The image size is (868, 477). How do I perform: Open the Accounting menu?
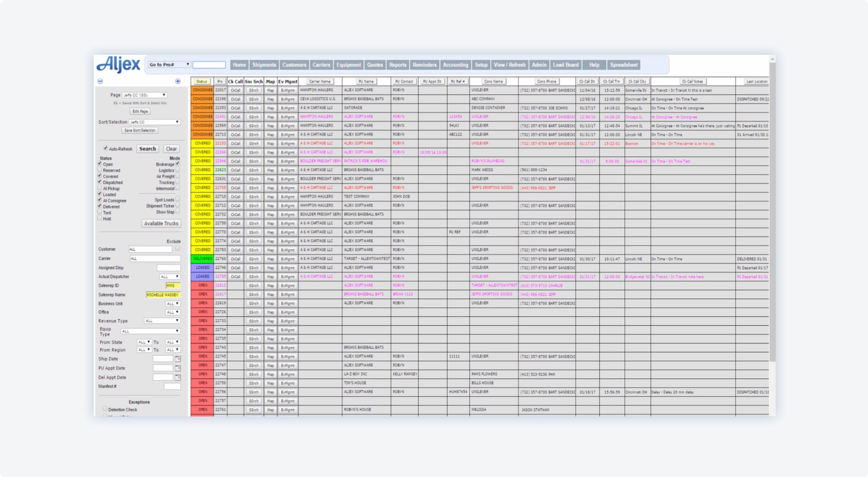[455, 65]
